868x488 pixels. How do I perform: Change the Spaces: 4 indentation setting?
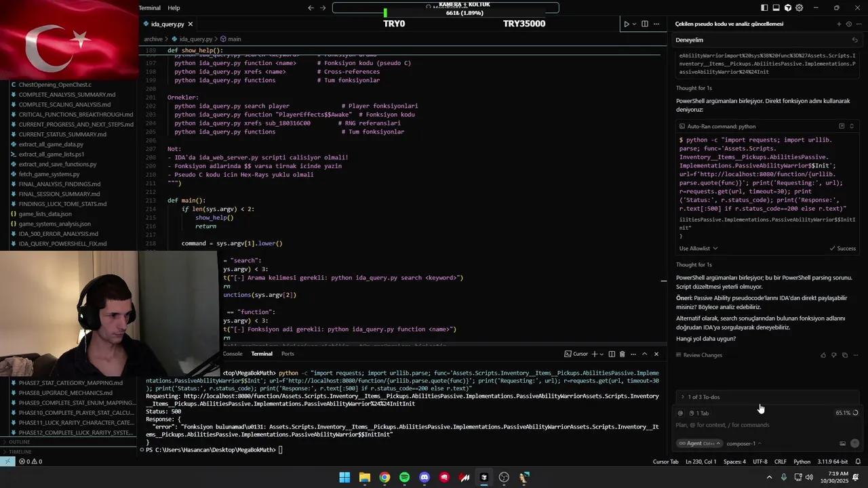(734, 462)
